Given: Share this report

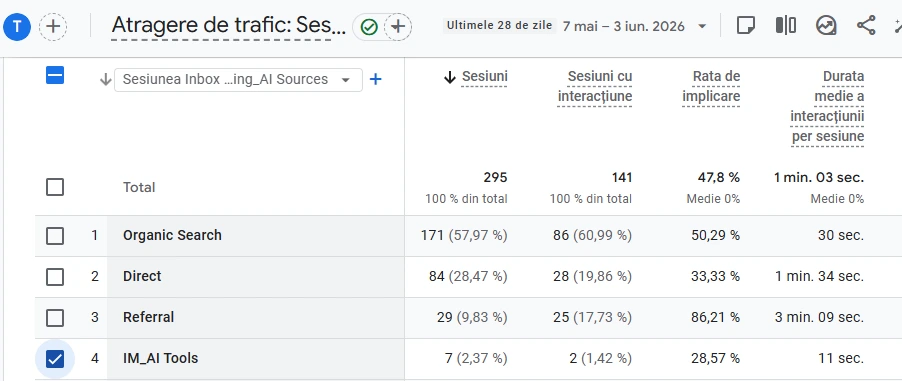Looking at the screenshot, I should click(866, 26).
